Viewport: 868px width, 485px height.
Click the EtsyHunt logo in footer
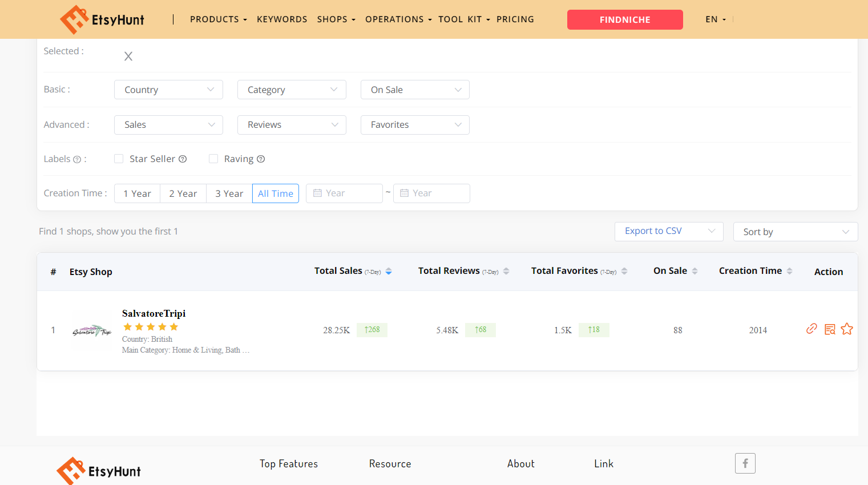coord(99,471)
